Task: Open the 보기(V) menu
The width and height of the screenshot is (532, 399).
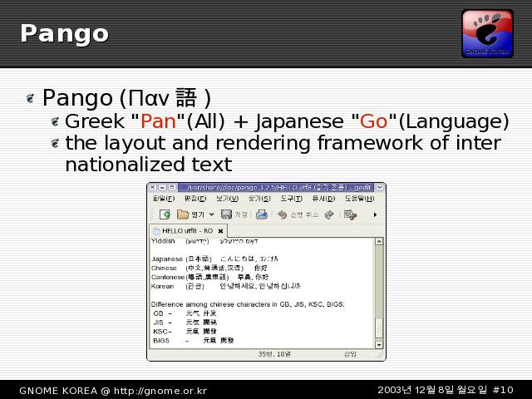Action: tap(227, 199)
